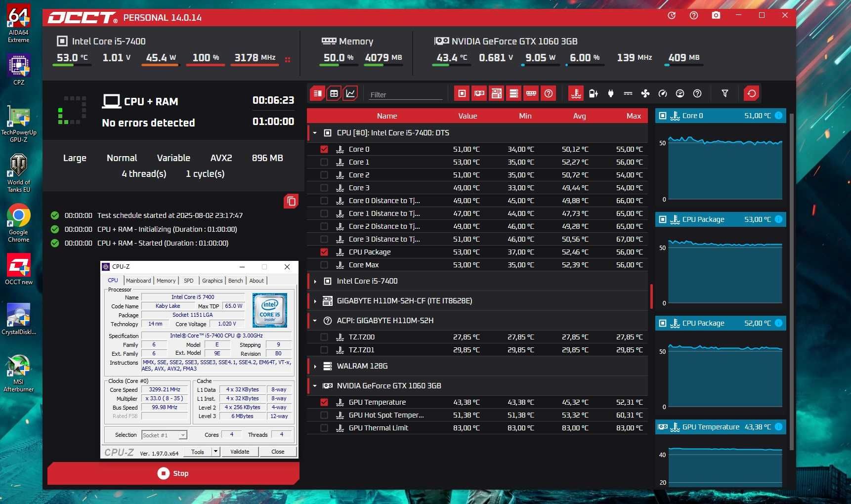Open the CPU-Z Bench tab
This screenshot has width=851, height=504.
[236, 281]
